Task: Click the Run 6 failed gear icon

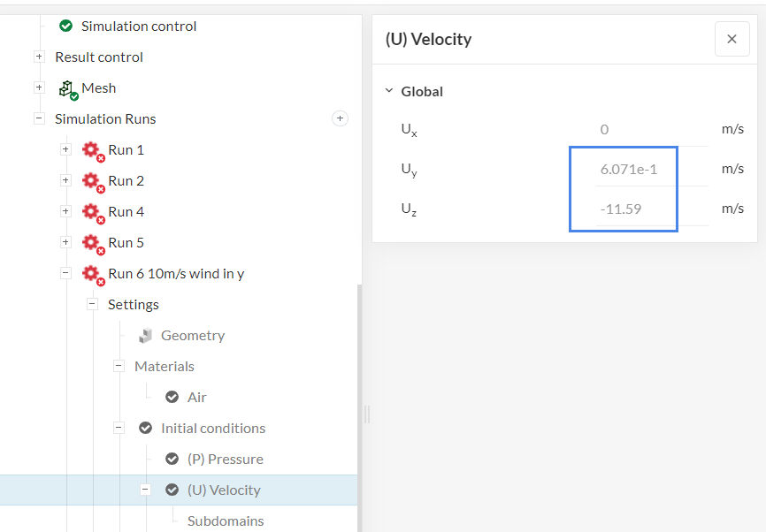Action: point(92,274)
